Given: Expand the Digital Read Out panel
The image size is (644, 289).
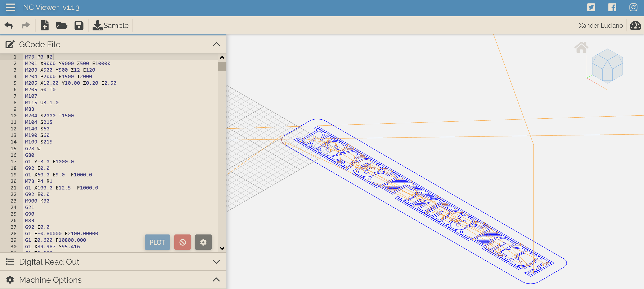Looking at the screenshot, I should point(216,262).
